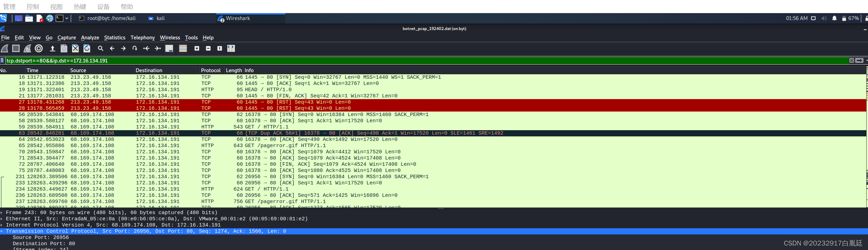Open the Statistics menu

115,38
